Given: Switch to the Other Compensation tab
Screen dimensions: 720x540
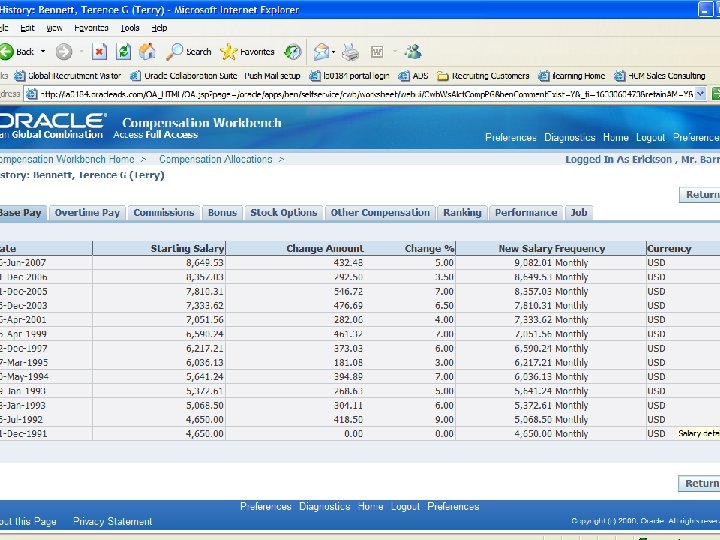Looking at the screenshot, I should click(x=380, y=213).
